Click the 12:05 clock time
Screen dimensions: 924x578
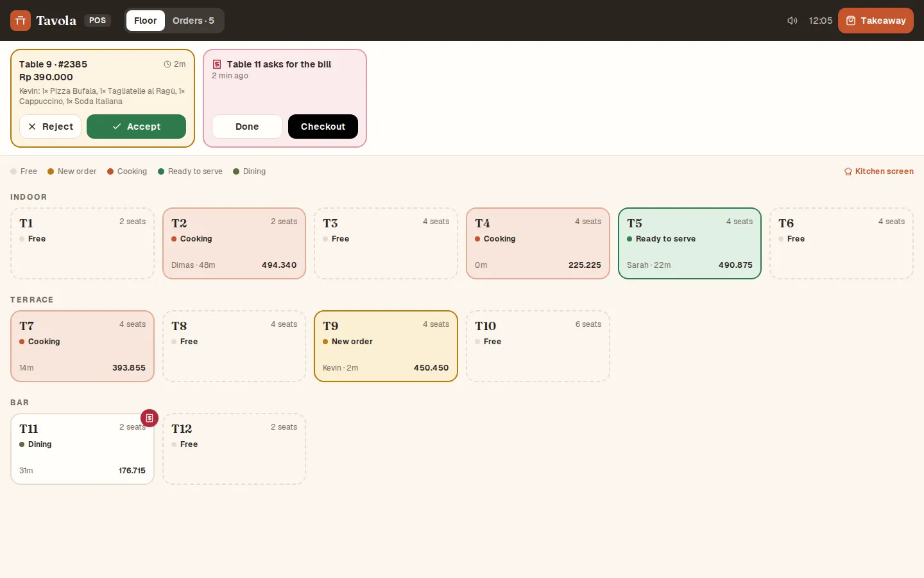tap(821, 21)
